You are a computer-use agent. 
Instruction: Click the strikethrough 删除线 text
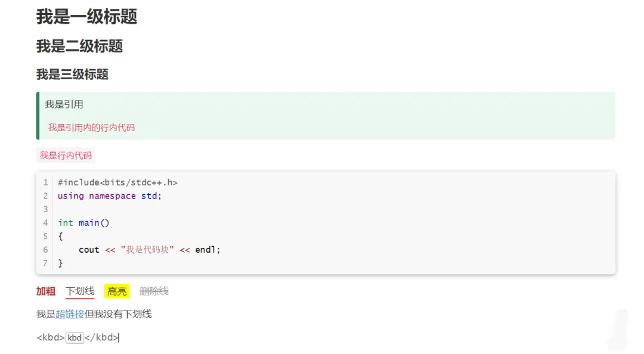(x=154, y=291)
